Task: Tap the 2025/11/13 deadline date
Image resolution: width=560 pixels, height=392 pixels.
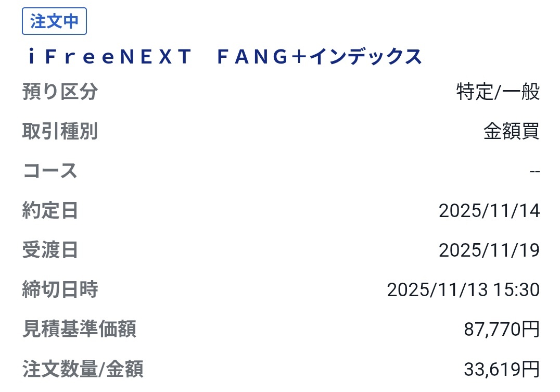Action: click(x=437, y=289)
